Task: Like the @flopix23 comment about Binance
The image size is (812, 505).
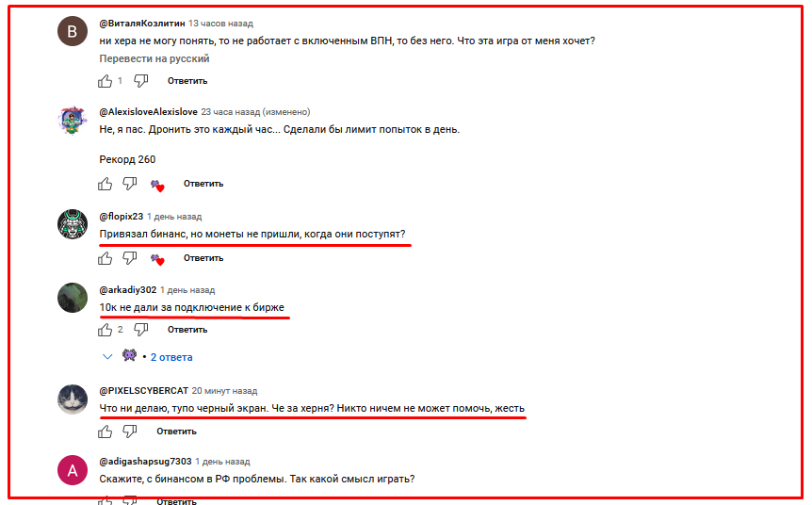Action: [x=106, y=258]
